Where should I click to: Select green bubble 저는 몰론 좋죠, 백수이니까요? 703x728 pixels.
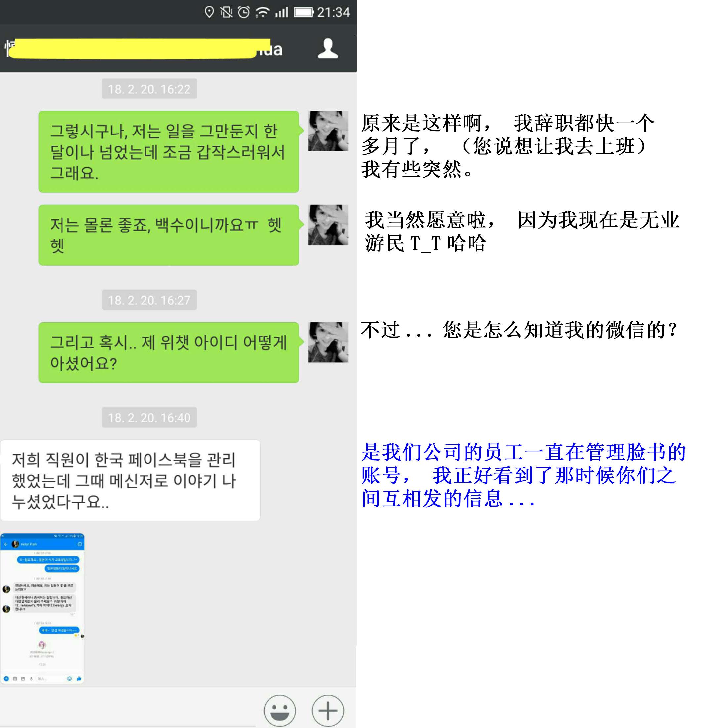tap(169, 235)
